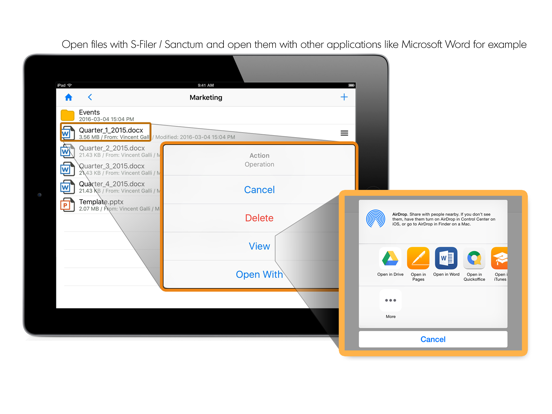This screenshot has width=552, height=414.
Task: Choose Open in Word icon
Action: (x=446, y=258)
